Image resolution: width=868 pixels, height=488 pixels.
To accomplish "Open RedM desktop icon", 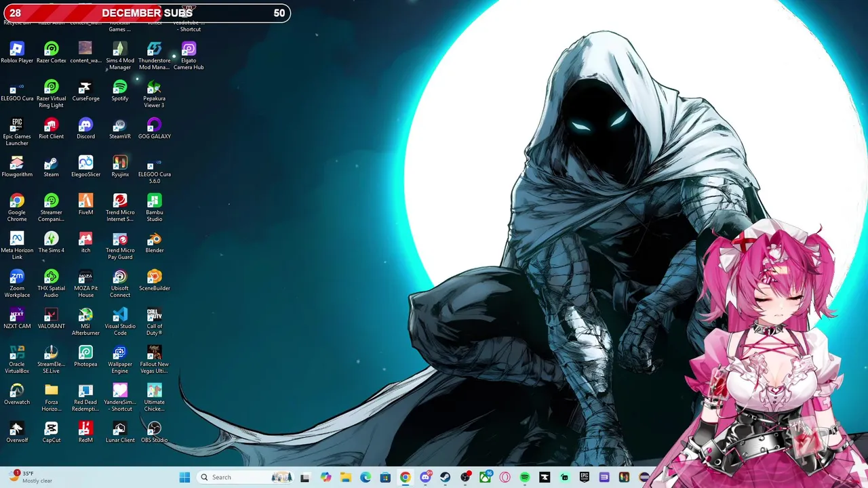I will (85, 432).
